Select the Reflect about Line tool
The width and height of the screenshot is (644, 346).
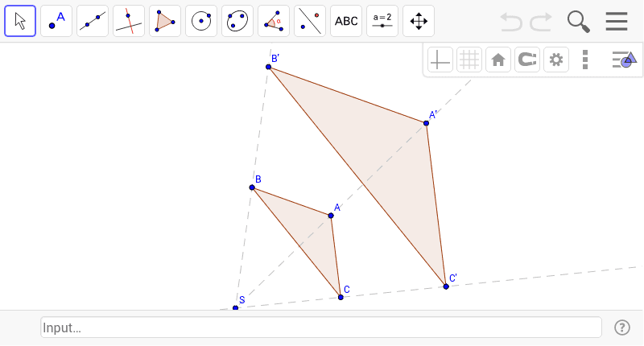(x=310, y=21)
